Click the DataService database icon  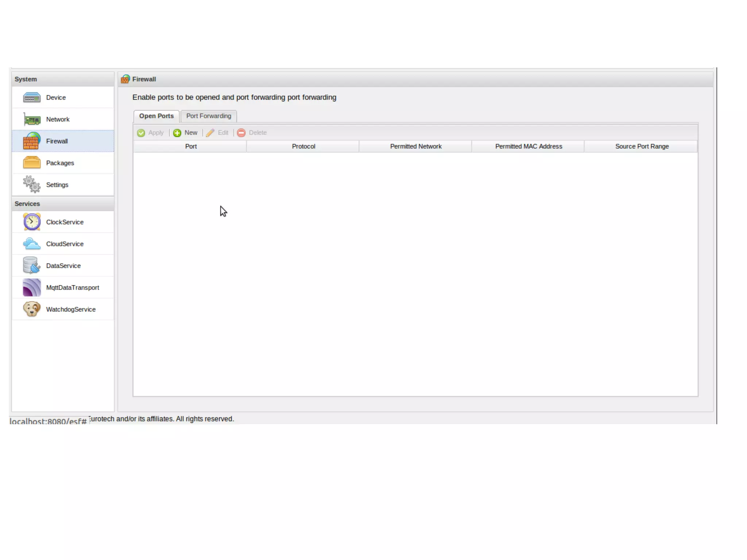point(32,265)
